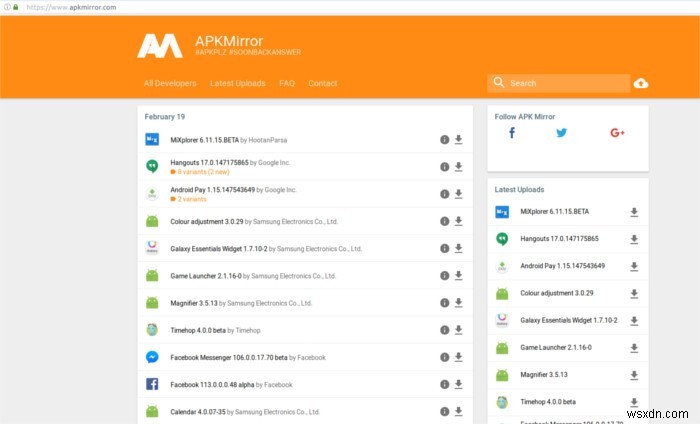Open the Latest Uploads nav item
The height and width of the screenshot is (424, 700).
238,83
